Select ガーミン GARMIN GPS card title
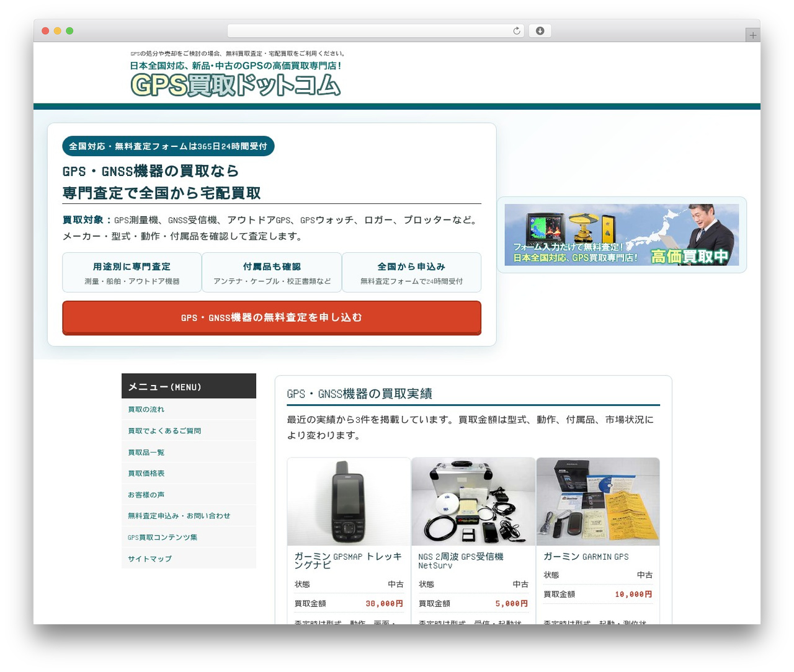Screen dimensions: 794x672 point(586,557)
